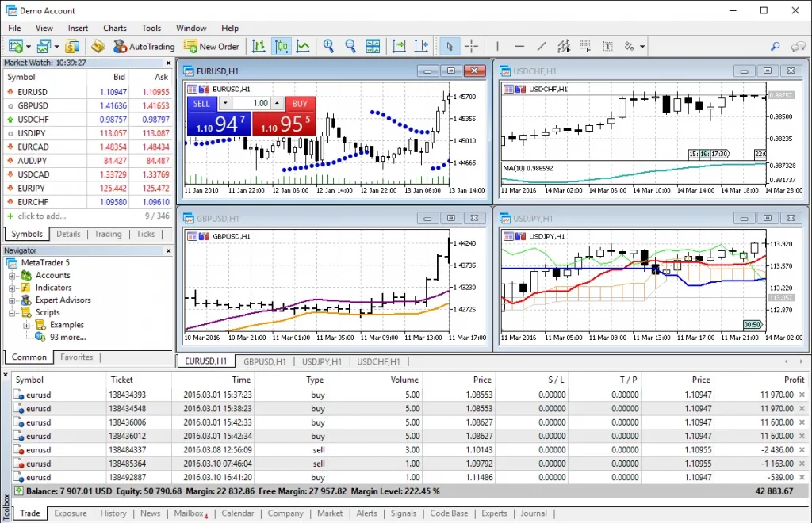The height and width of the screenshot is (523, 812).
Task: Expand the Scripts Examples node in Navigator
Action: click(x=27, y=324)
